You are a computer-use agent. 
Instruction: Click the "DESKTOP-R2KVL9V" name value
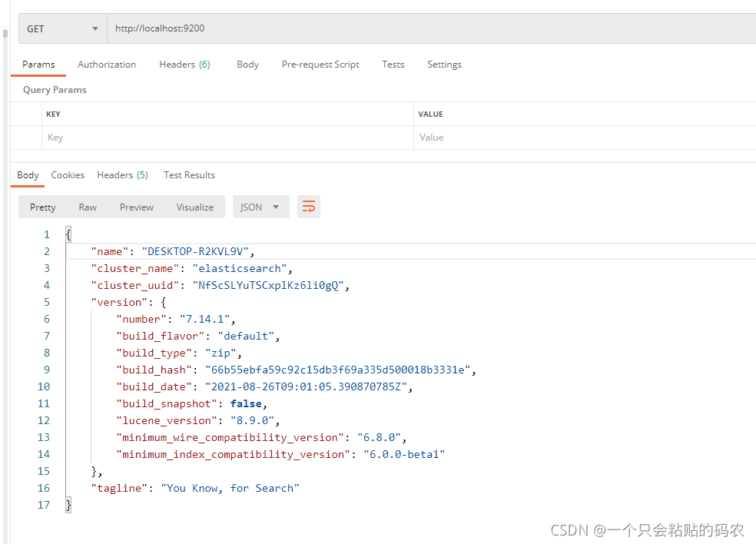(195, 252)
